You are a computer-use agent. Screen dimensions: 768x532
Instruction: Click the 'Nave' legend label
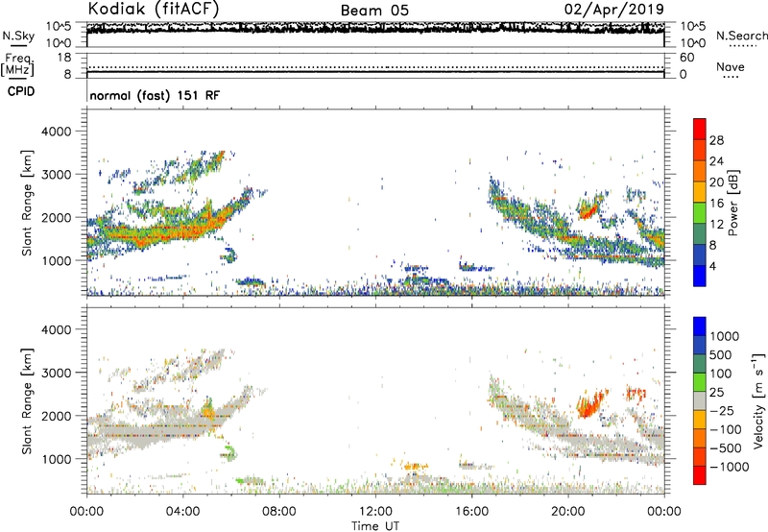pos(731,66)
